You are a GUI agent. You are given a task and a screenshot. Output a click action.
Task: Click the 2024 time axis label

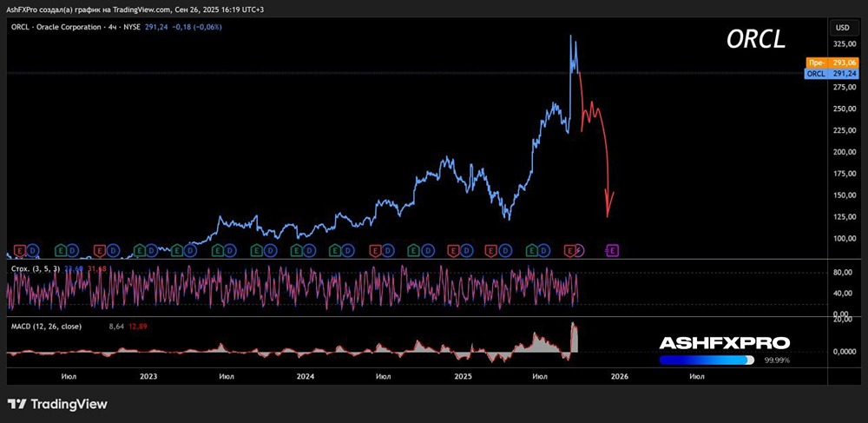pyautogui.click(x=305, y=376)
